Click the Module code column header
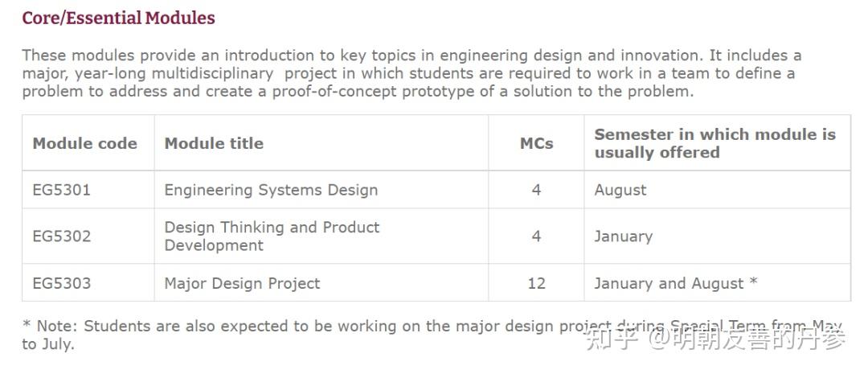868x374 pixels. [x=84, y=144]
